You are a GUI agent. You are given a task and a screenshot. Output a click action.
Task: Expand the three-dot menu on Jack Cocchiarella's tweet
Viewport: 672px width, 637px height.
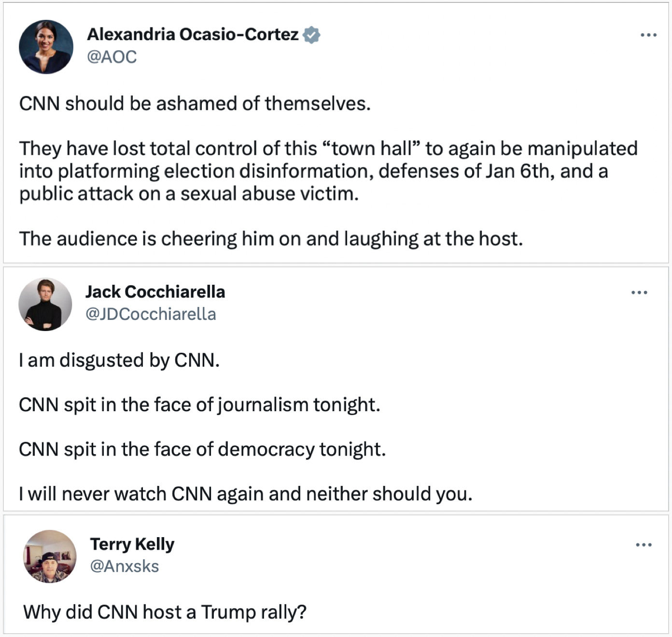[x=639, y=292]
